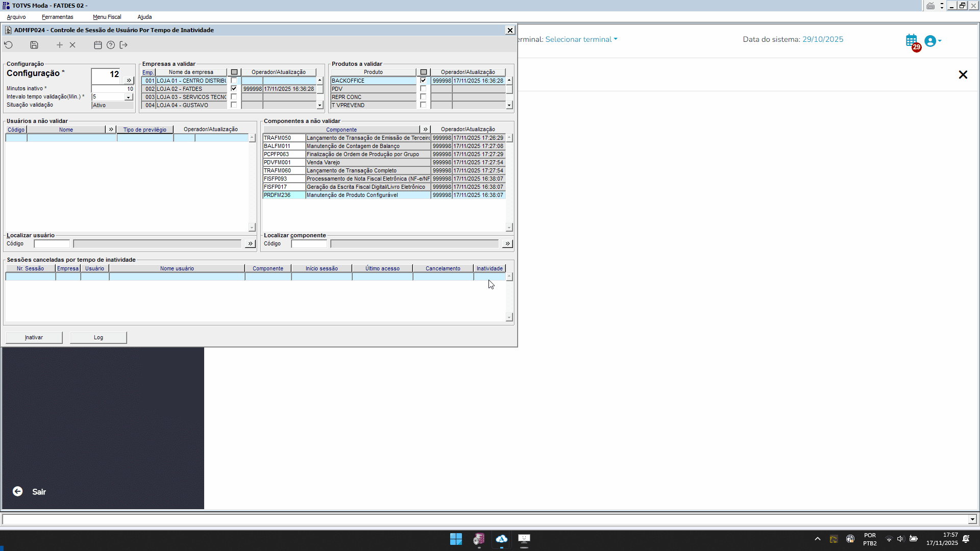Open Intervalo tempo validação dropdown
980x551 pixels.
(x=129, y=97)
